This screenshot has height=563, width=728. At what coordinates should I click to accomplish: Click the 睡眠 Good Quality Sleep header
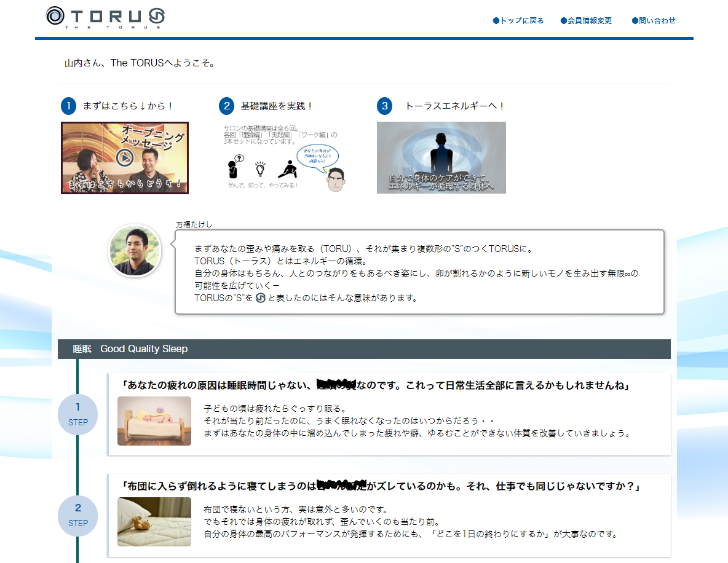130,349
